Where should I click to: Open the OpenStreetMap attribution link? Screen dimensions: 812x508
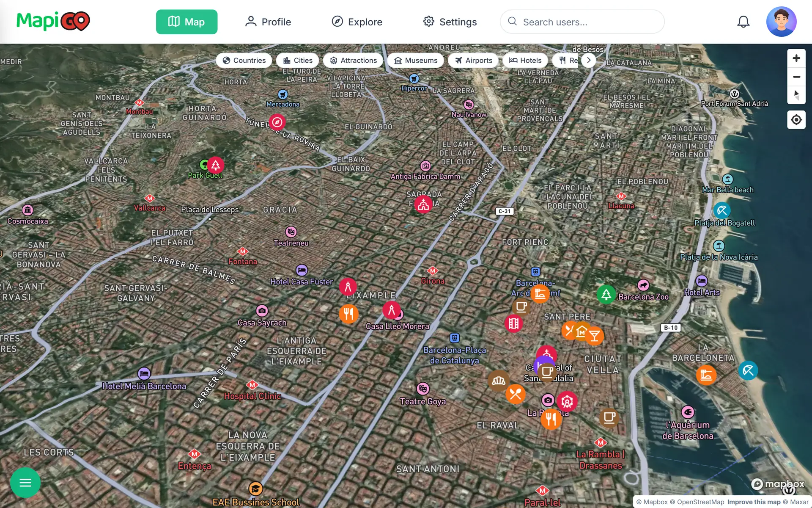coord(697,502)
